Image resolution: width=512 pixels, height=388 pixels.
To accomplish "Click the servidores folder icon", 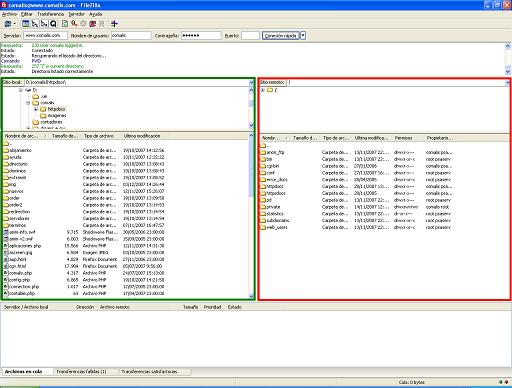I will [x=6, y=218].
